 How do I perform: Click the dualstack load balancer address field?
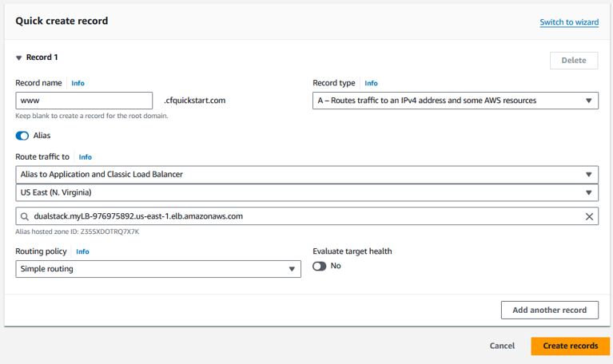tap(307, 216)
